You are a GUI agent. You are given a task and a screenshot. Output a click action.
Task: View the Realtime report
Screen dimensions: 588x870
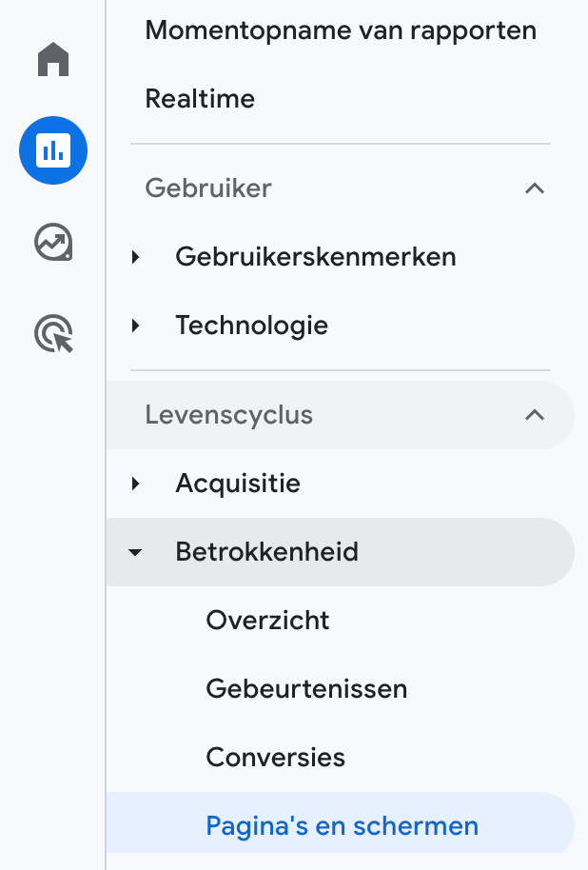pyautogui.click(x=200, y=98)
